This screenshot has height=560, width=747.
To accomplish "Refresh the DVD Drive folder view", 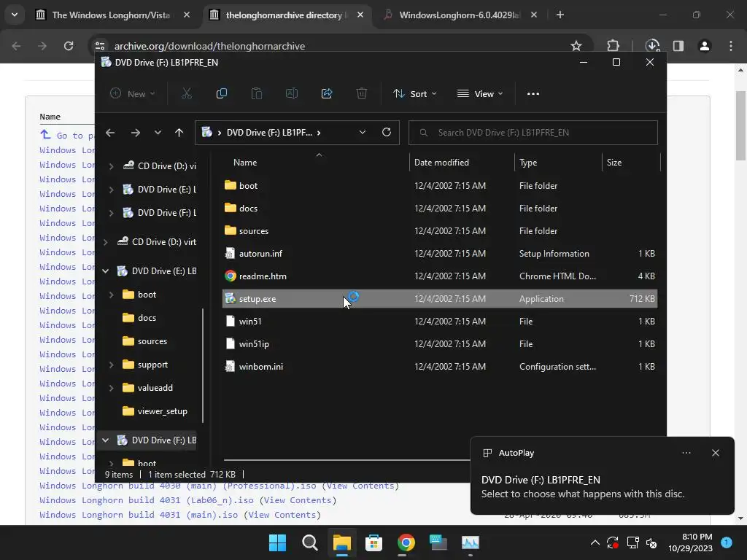I will click(387, 133).
